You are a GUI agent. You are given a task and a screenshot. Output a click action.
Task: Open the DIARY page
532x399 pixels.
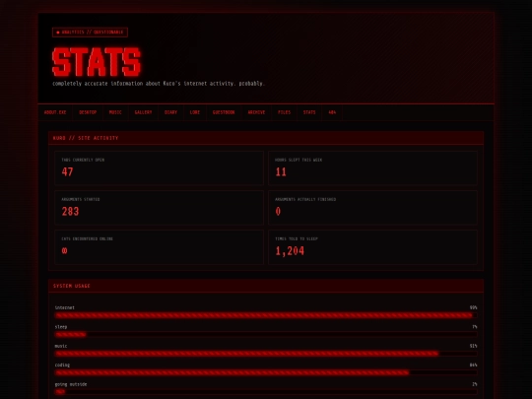click(x=170, y=112)
